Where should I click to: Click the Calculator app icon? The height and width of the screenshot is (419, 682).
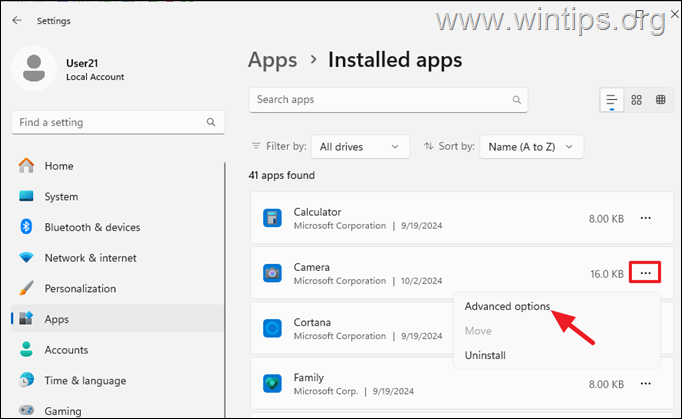272,218
